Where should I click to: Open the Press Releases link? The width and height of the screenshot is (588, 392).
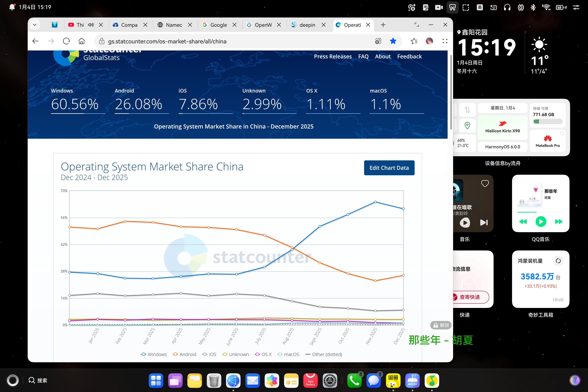[x=333, y=57]
